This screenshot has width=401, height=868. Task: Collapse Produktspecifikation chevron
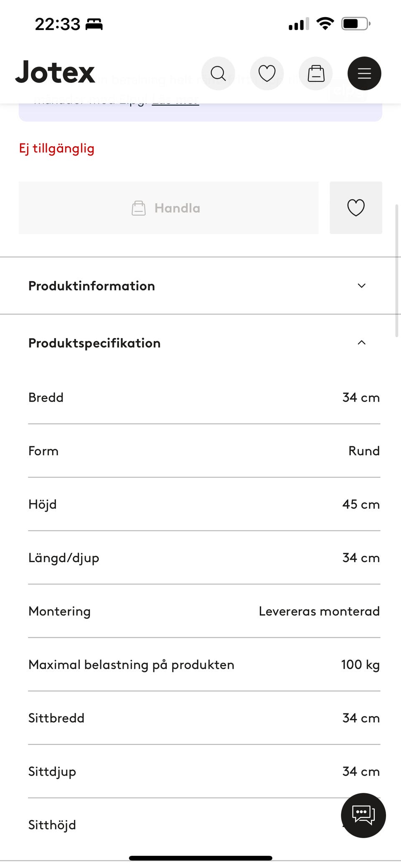(362, 343)
